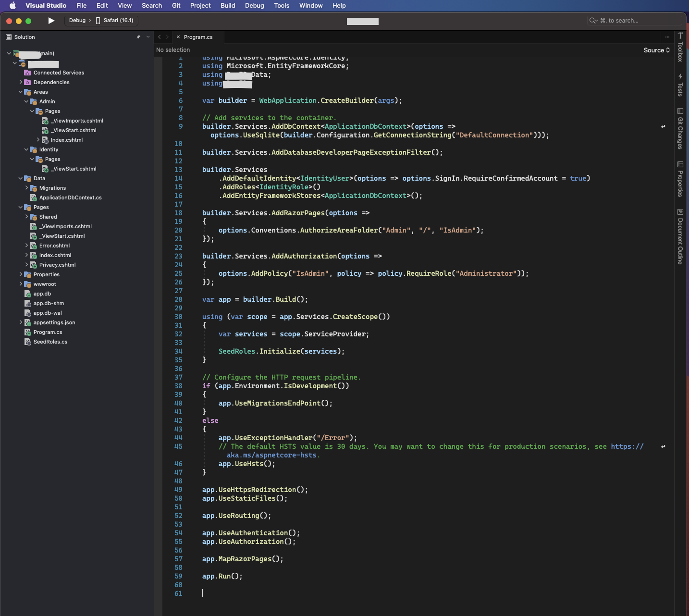This screenshot has height=616, width=689.
Task: Open the Build menu
Action: click(x=228, y=6)
